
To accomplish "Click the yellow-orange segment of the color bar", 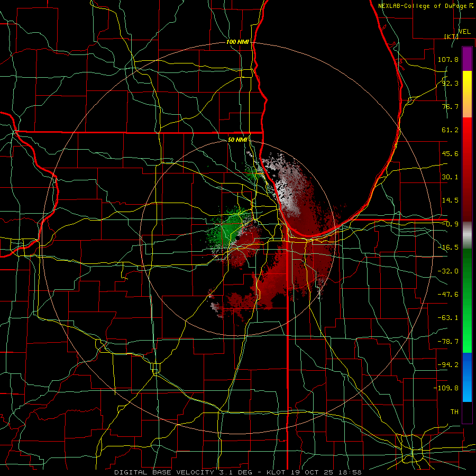I will click(467, 94).
